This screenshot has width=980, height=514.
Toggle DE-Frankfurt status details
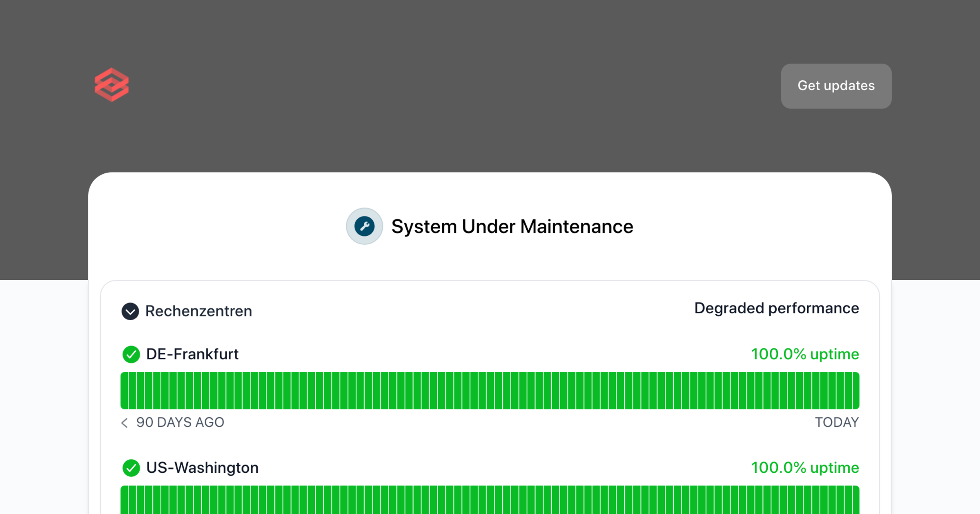[x=192, y=354]
